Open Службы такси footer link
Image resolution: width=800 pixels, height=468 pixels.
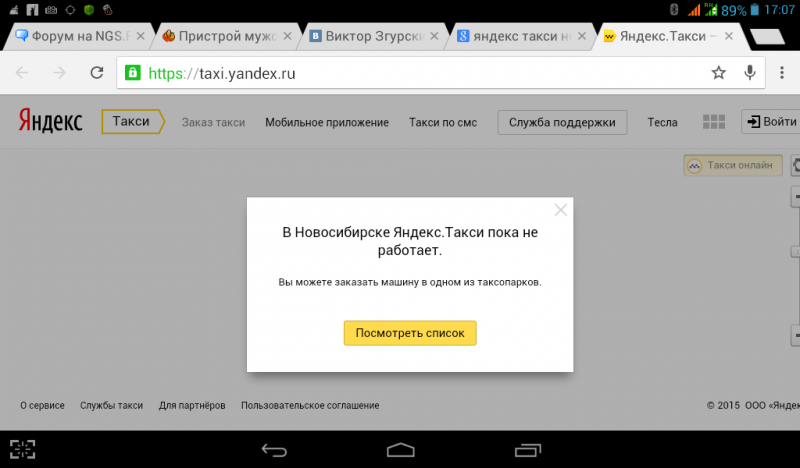111,405
